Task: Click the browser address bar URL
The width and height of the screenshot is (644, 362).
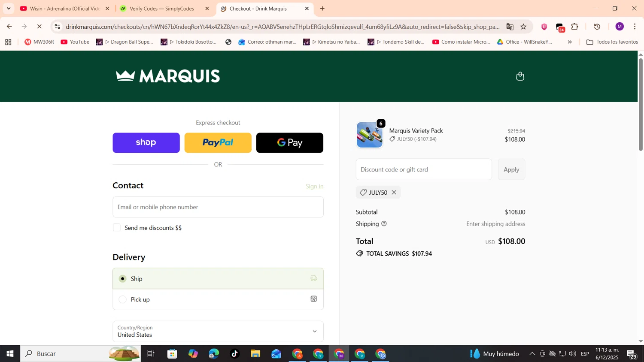Action: click(x=283, y=27)
